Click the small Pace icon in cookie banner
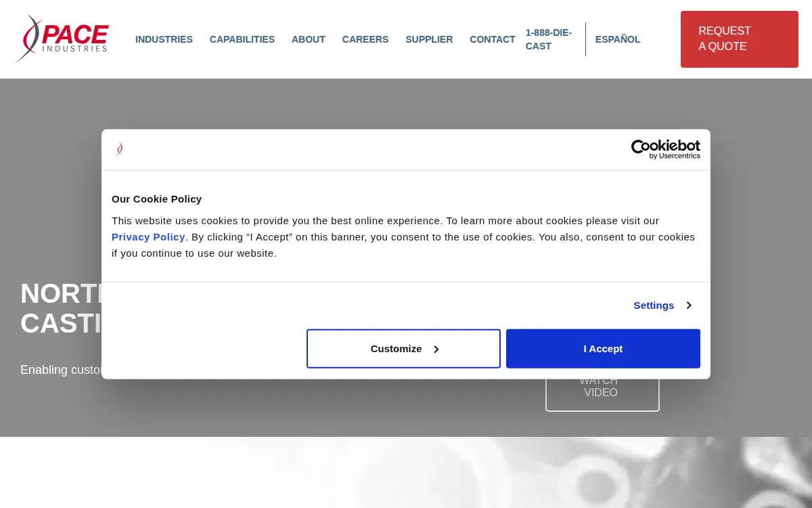 (119, 149)
